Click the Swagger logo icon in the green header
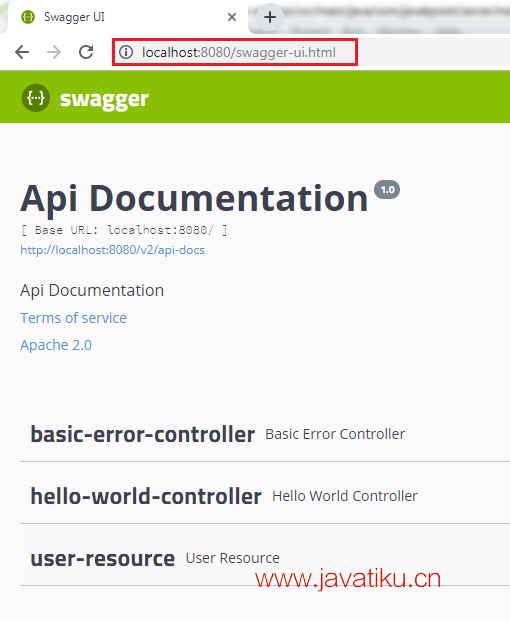 coord(36,98)
